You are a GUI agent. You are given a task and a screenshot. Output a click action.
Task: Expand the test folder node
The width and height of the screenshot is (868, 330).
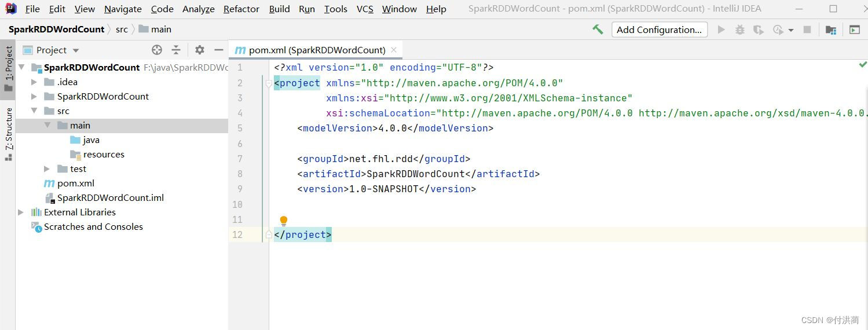coord(47,168)
